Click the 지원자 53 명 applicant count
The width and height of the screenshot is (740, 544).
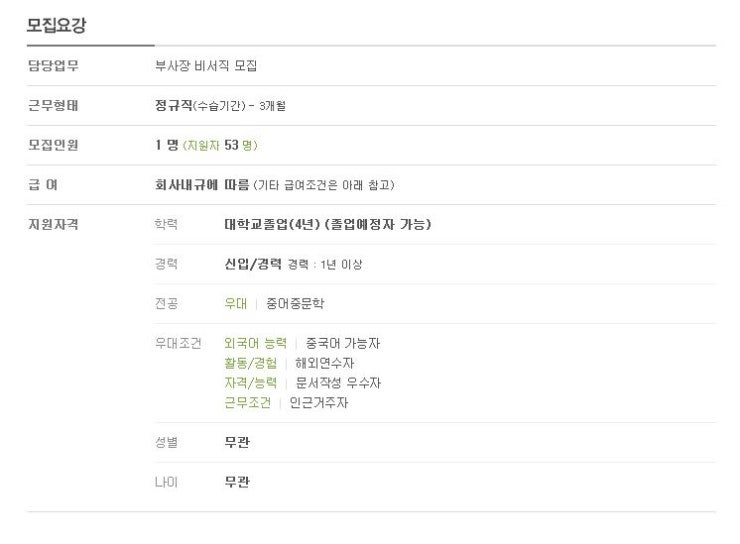pos(220,145)
